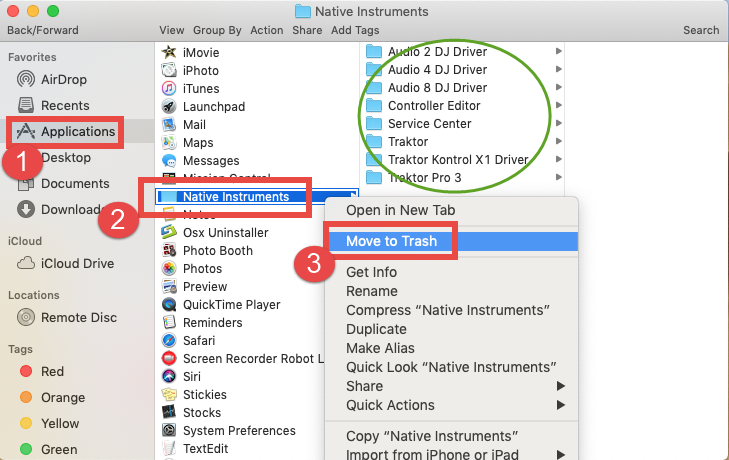Click the Photos flower icon

pos(169,268)
